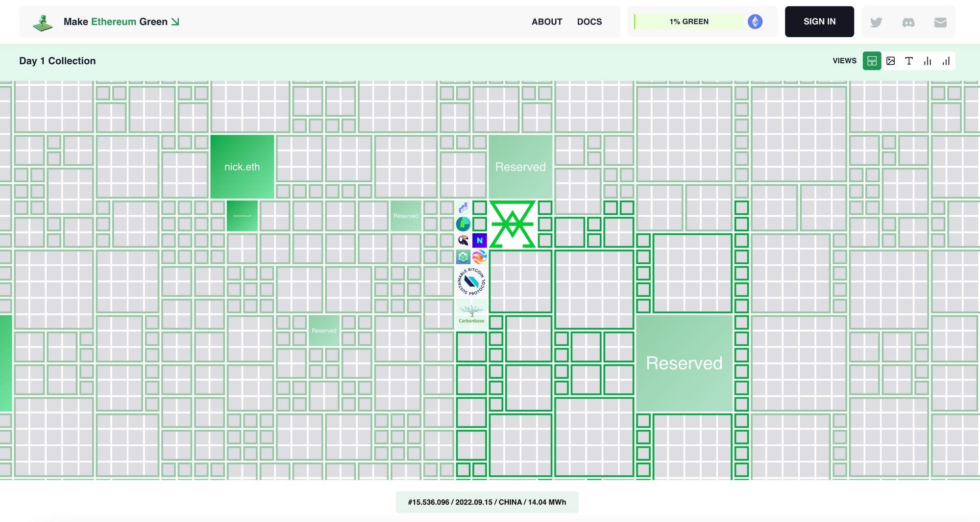This screenshot has width=980, height=522.
Task: Click the 1% GREEN progress bar
Action: pos(688,22)
